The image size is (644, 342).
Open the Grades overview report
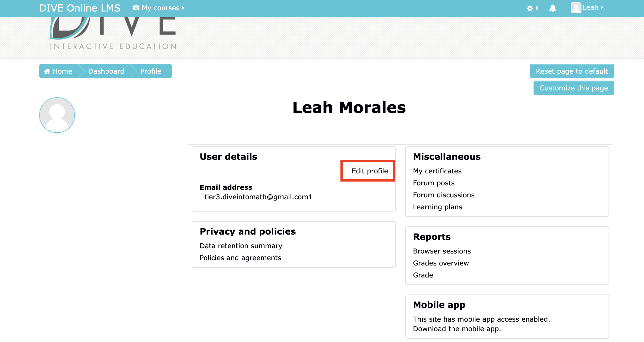click(x=441, y=263)
